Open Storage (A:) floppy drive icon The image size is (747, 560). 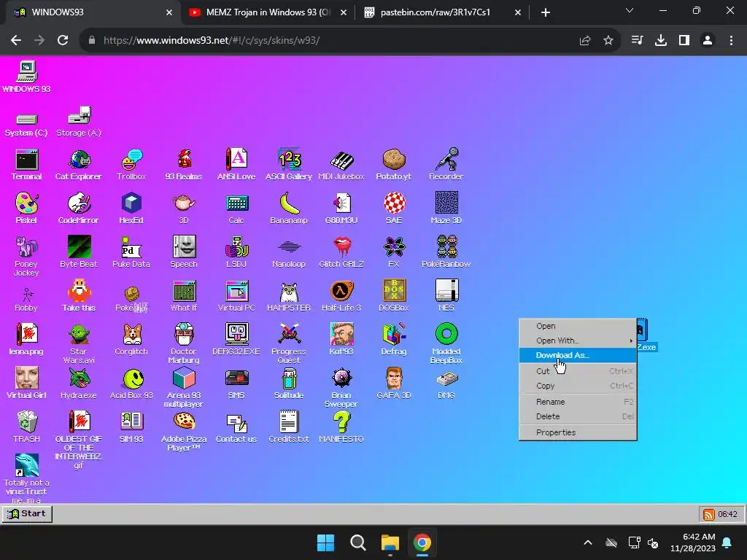click(x=79, y=122)
